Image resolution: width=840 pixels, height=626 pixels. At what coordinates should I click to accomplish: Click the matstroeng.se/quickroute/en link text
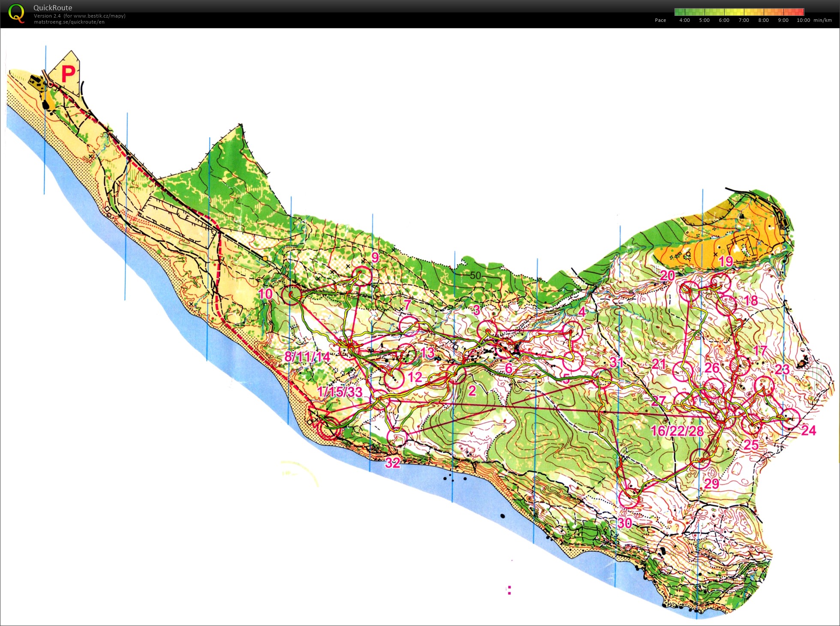[x=69, y=22]
